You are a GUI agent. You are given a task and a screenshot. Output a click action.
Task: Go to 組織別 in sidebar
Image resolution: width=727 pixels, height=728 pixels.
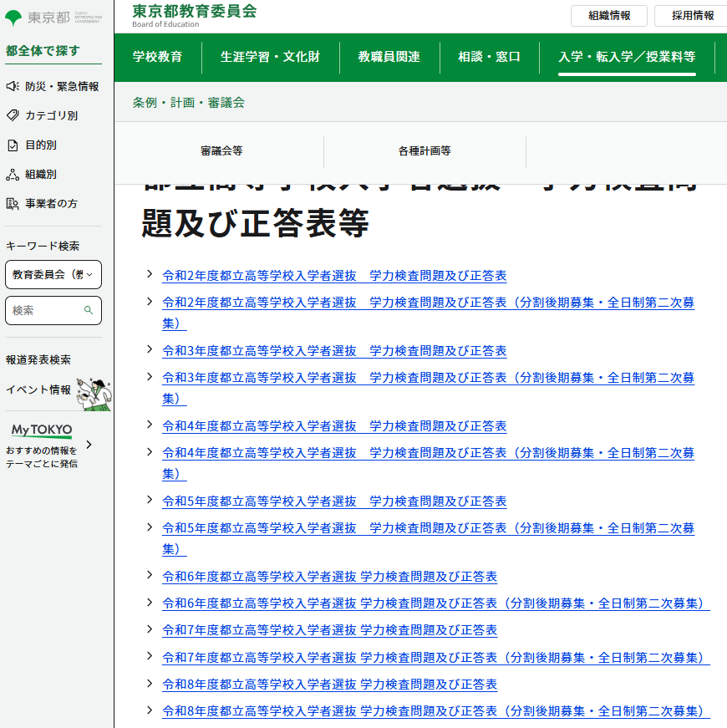coord(41,174)
